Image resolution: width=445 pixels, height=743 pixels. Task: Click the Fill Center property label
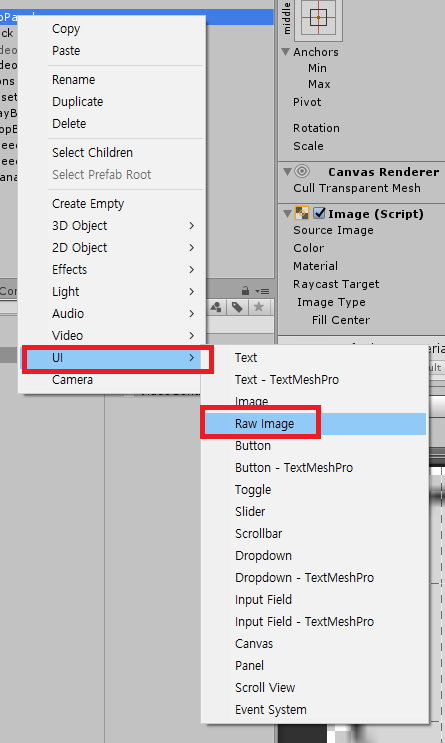tap(341, 320)
